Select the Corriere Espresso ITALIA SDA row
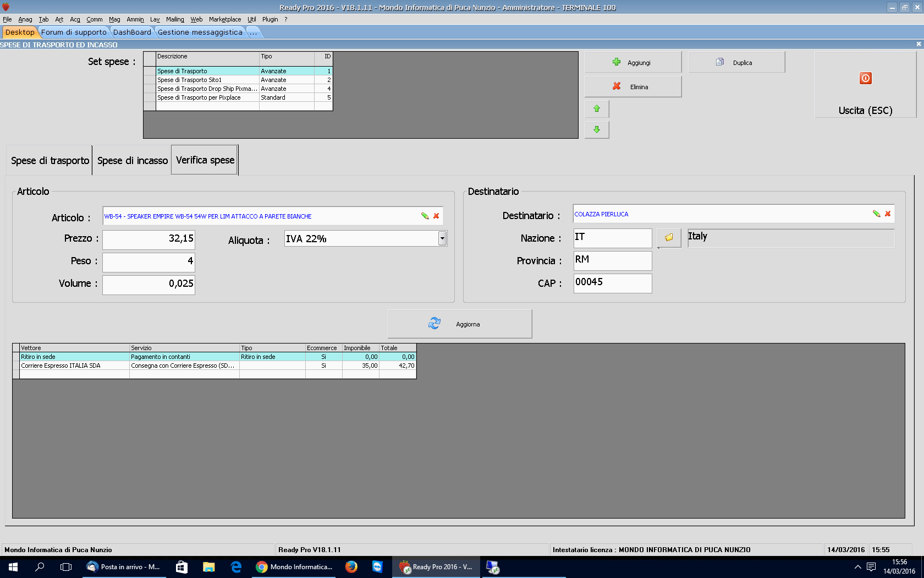The height and width of the screenshot is (578, 924). [x=215, y=366]
